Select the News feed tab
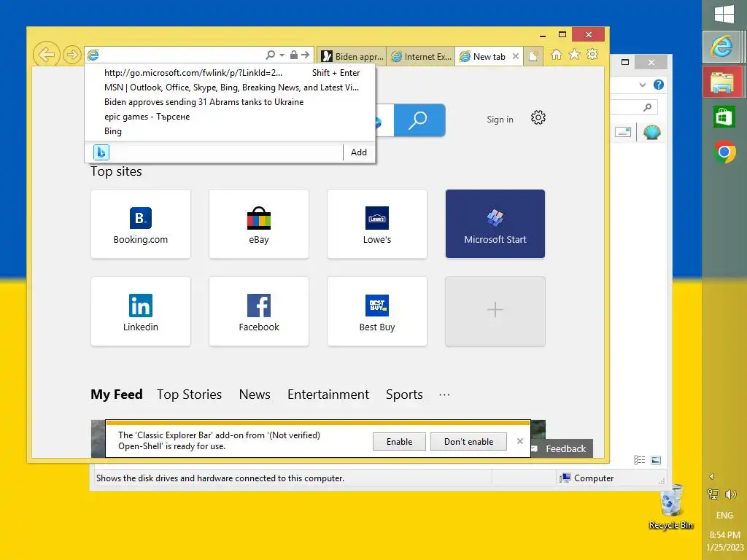The image size is (747, 560). tap(255, 394)
